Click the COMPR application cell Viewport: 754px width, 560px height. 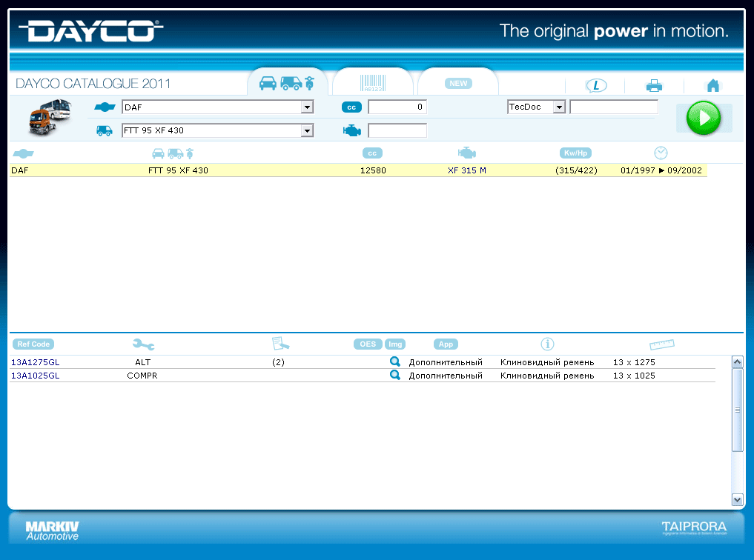(x=142, y=376)
